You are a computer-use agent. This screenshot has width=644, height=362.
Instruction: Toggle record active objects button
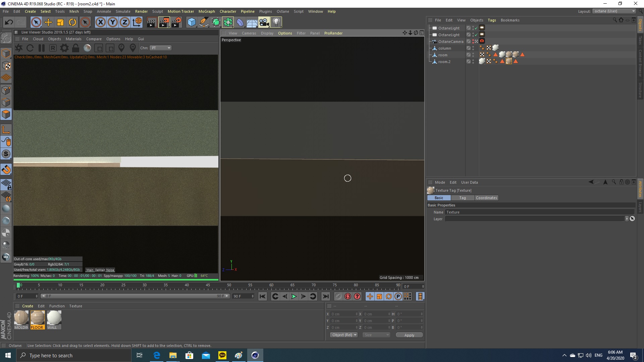338,296
